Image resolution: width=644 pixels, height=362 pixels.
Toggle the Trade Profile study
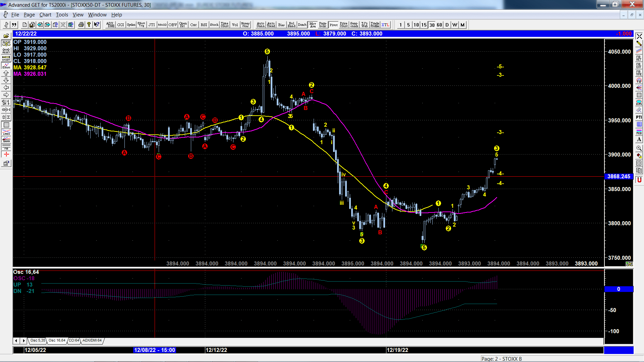[x=375, y=25]
